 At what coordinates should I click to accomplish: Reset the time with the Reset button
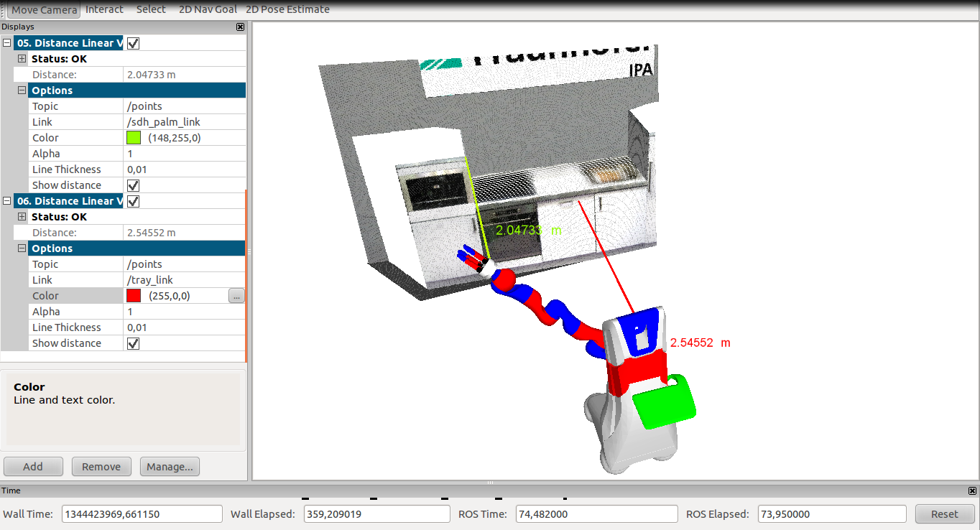[x=944, y=514]
